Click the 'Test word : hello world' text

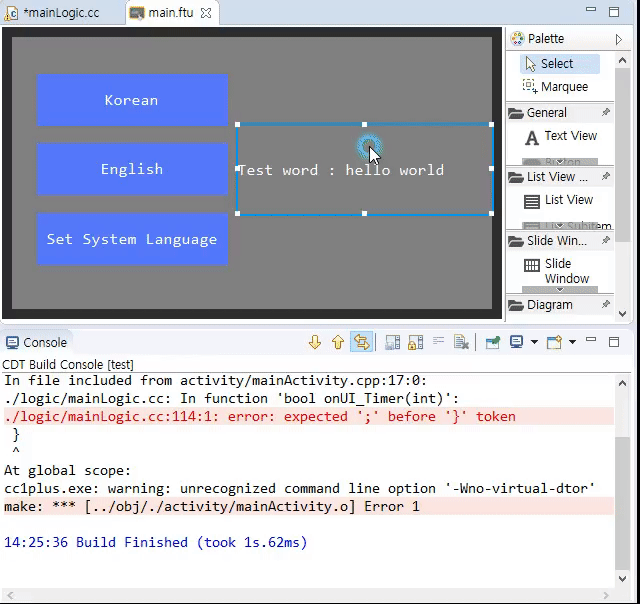point(341,170)
